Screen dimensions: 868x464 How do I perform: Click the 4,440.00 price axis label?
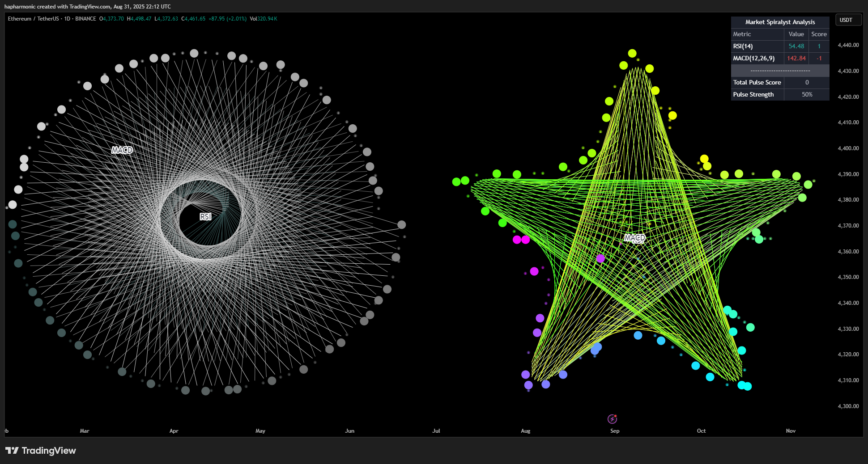(848, 45)
